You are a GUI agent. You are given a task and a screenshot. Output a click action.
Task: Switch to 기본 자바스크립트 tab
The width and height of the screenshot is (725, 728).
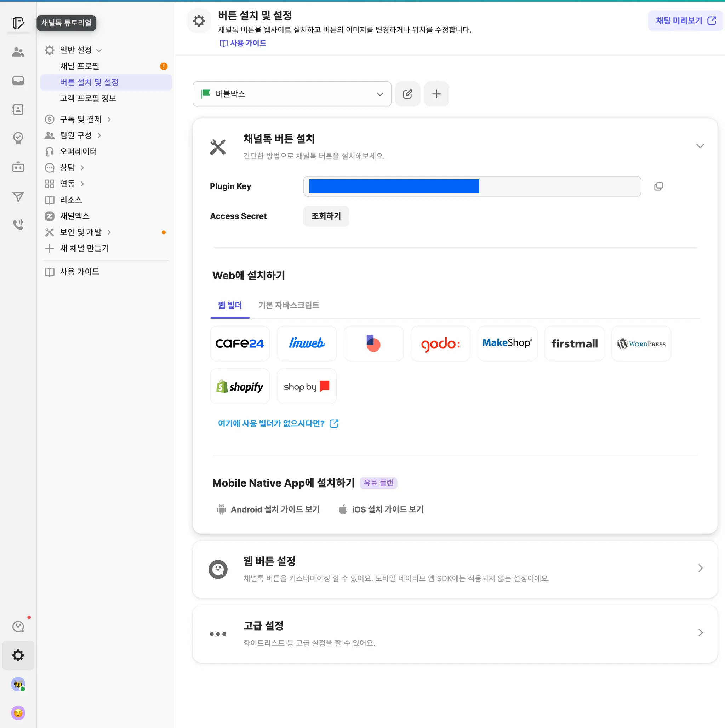coord(289,305)
